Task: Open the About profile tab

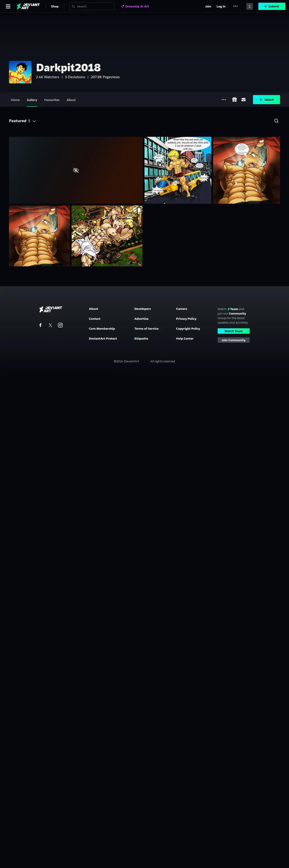Action: coord(71,100)
